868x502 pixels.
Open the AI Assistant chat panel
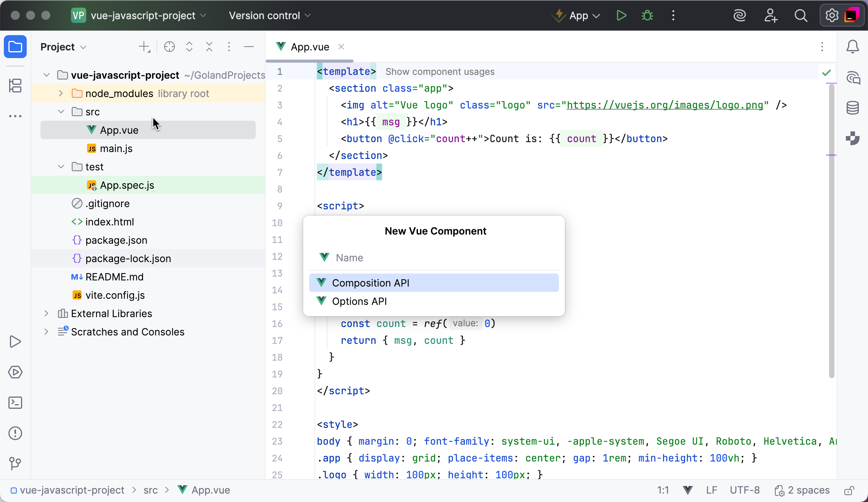(852, 78)
